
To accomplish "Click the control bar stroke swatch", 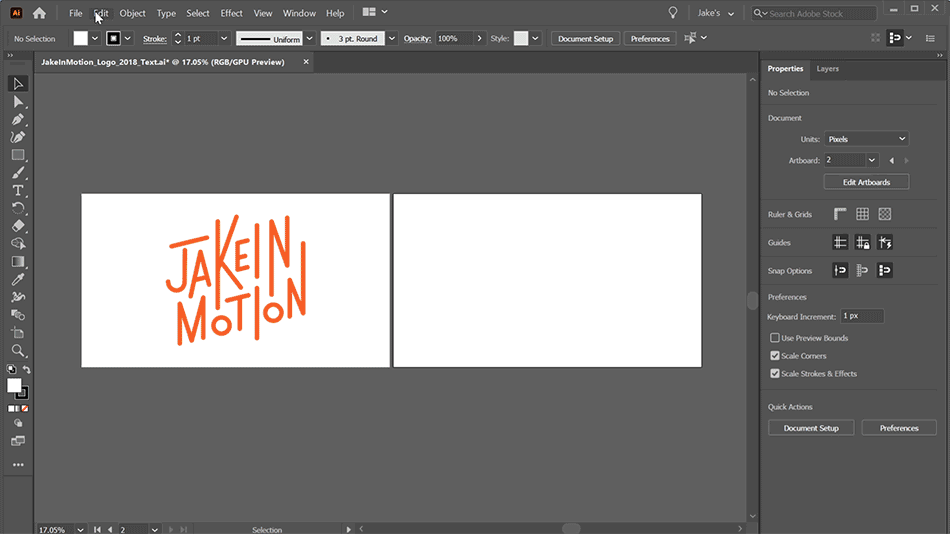I will tap(113, 38).
